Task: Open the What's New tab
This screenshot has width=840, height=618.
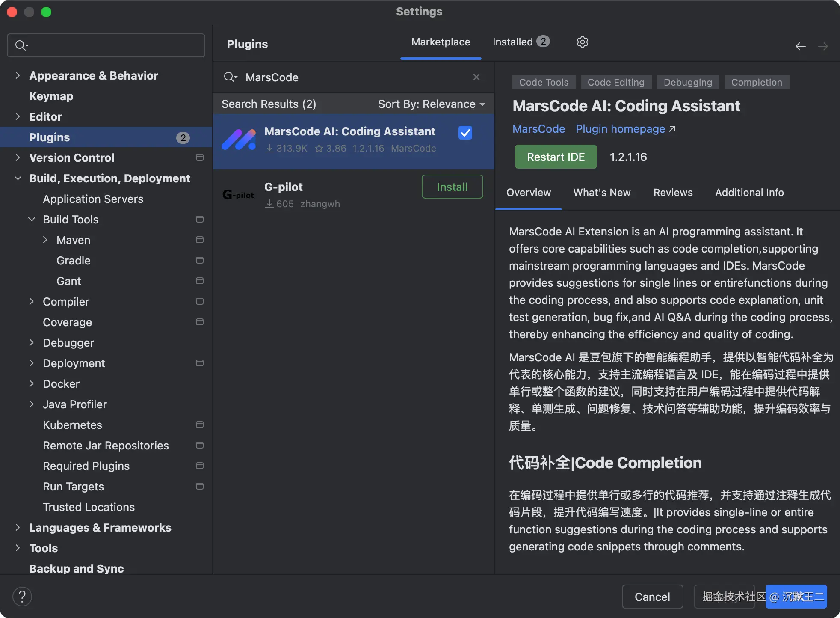Action: (602, 193)
